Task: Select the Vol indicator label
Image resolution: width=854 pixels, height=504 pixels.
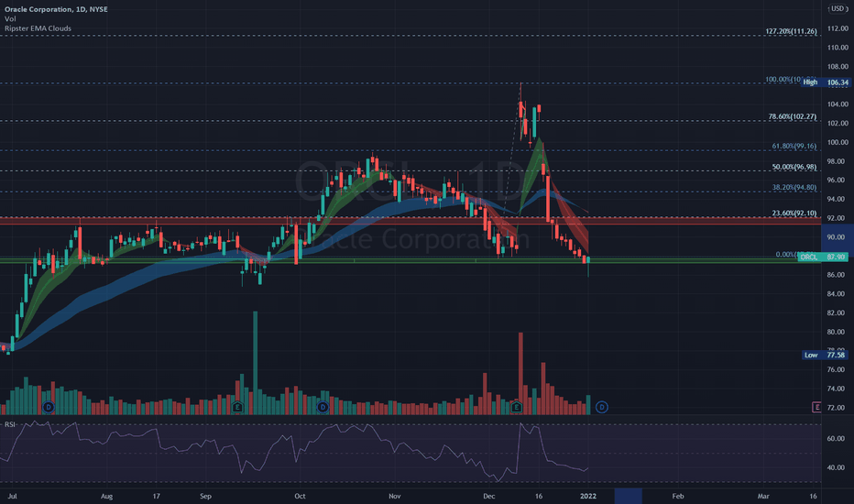Action: point(10,18)
